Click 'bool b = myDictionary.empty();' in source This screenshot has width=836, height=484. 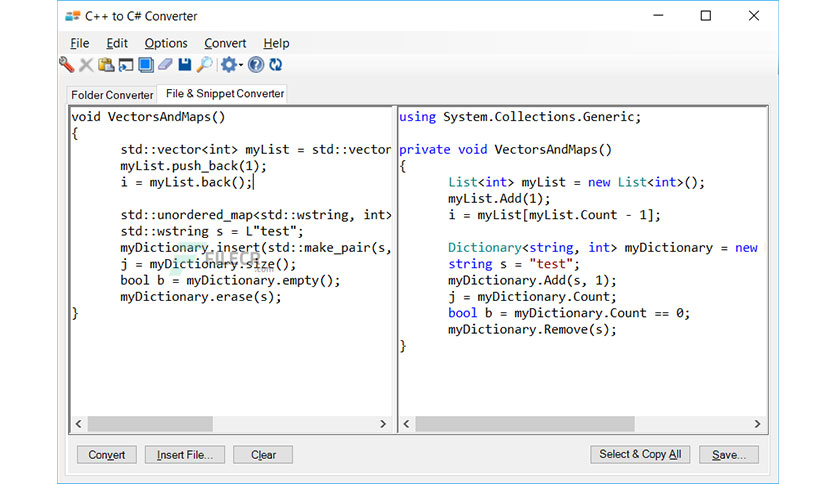[230, 280]
